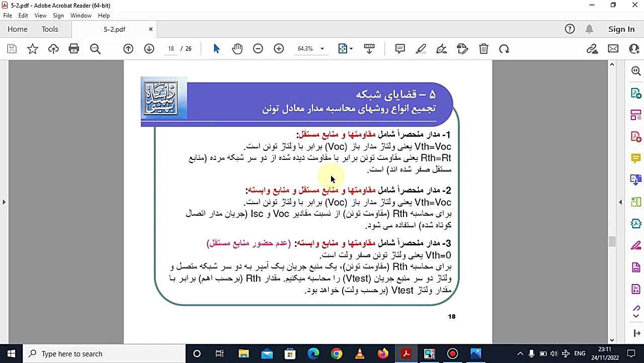Go to next page arrow

click(x=149, y=49)
